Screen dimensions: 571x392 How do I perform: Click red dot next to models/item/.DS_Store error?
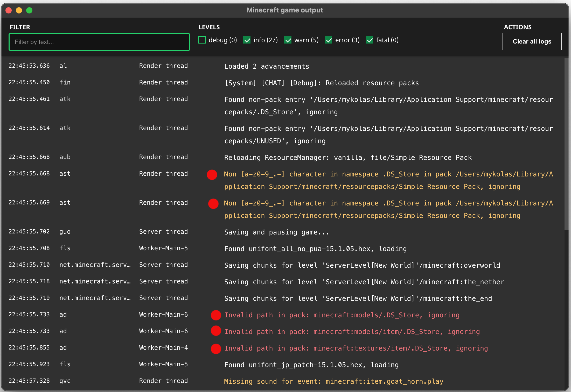216,331
